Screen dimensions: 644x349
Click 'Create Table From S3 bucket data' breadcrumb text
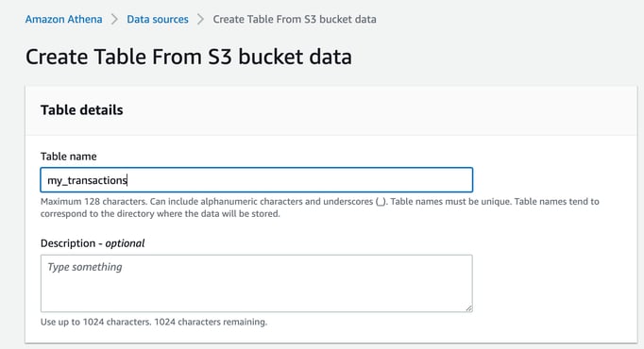tap(295, 19)
